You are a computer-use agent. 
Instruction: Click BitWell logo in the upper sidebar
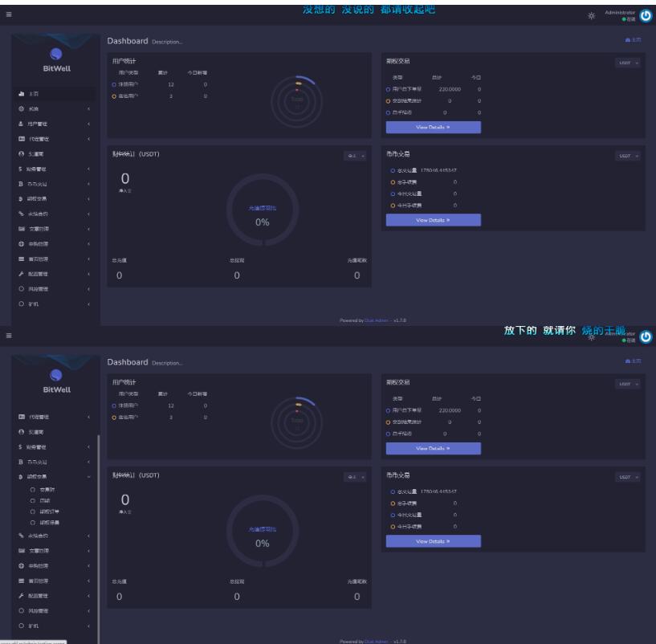pos(56,59)
